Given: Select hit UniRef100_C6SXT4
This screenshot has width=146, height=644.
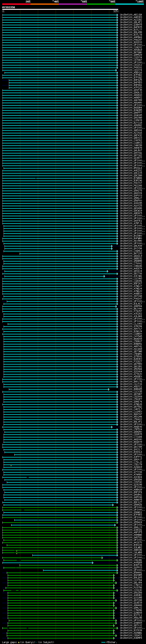Looking at the screenshot, I should click(131, 70).
